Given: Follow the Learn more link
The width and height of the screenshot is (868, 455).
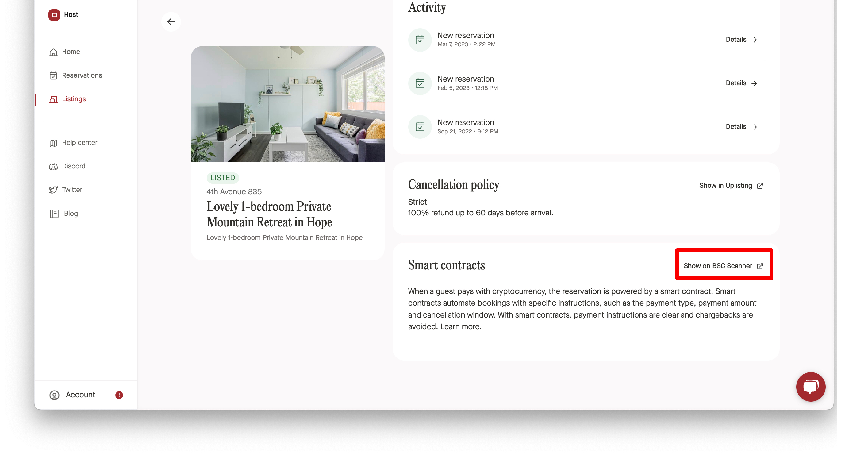Looking at the screenshot, I should click(461, 326).
